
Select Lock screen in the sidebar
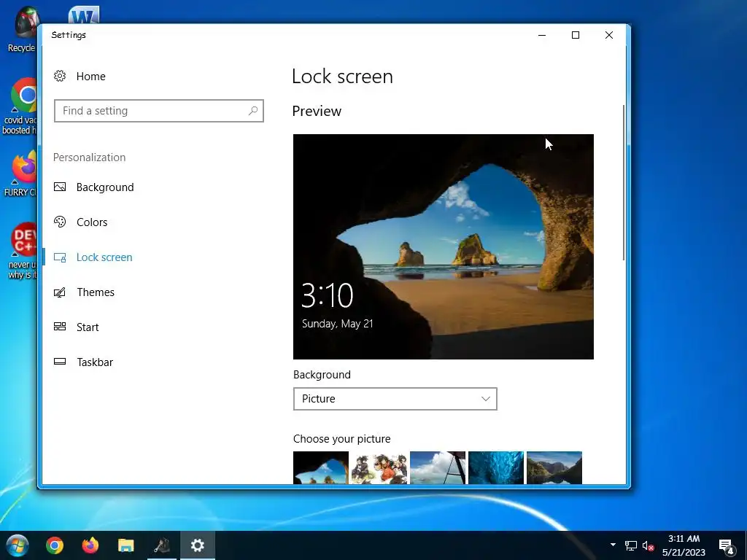click(104, 257)
